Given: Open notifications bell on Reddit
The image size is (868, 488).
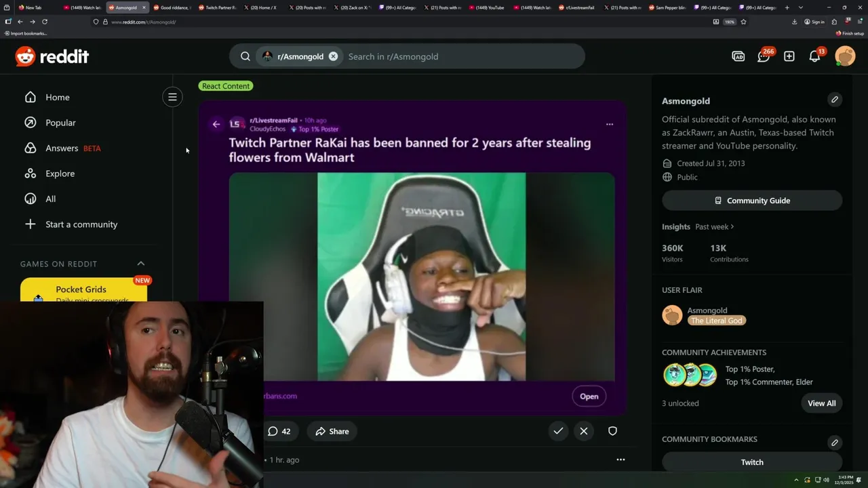Looking at the screenshot, I should tap(815, 56).
